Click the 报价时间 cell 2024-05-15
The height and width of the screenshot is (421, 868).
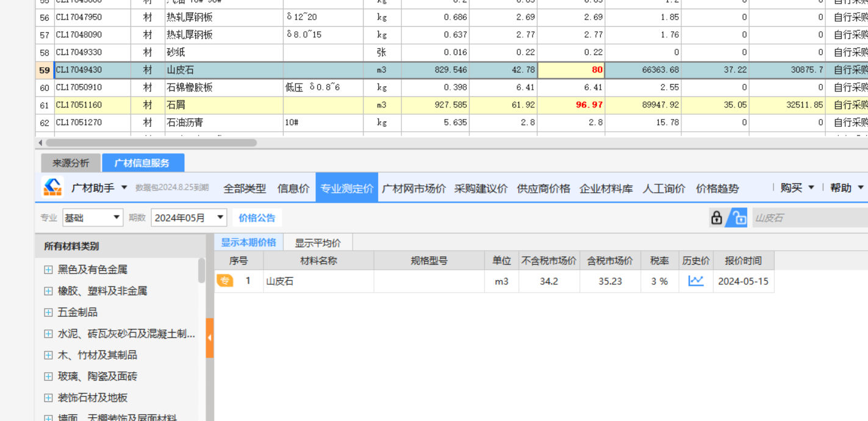[x=744, y=281]
